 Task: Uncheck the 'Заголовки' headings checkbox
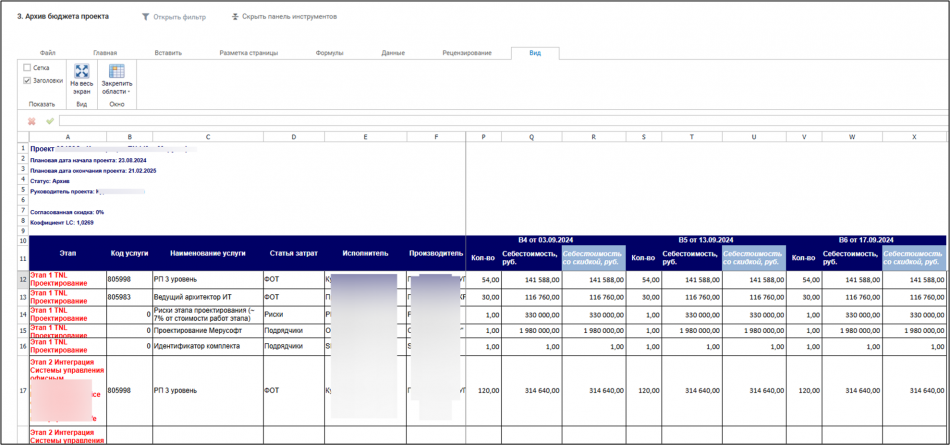27,81
